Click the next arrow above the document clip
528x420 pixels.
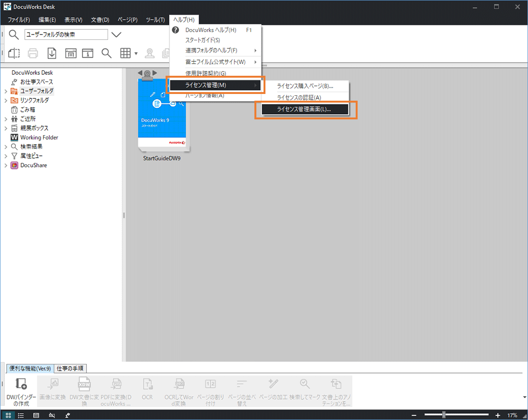pos(155,72)
